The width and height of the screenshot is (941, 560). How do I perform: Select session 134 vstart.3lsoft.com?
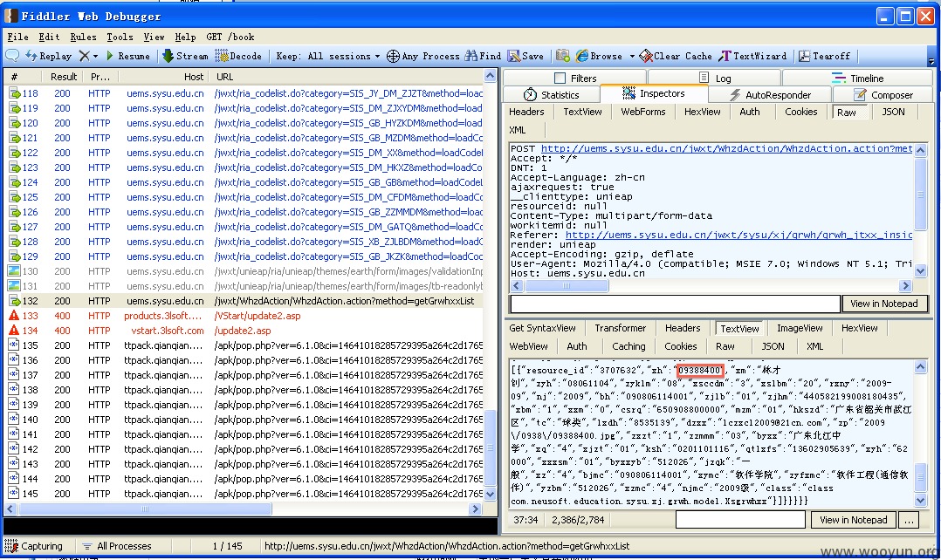pyautogui.click(x=244, y=331)
